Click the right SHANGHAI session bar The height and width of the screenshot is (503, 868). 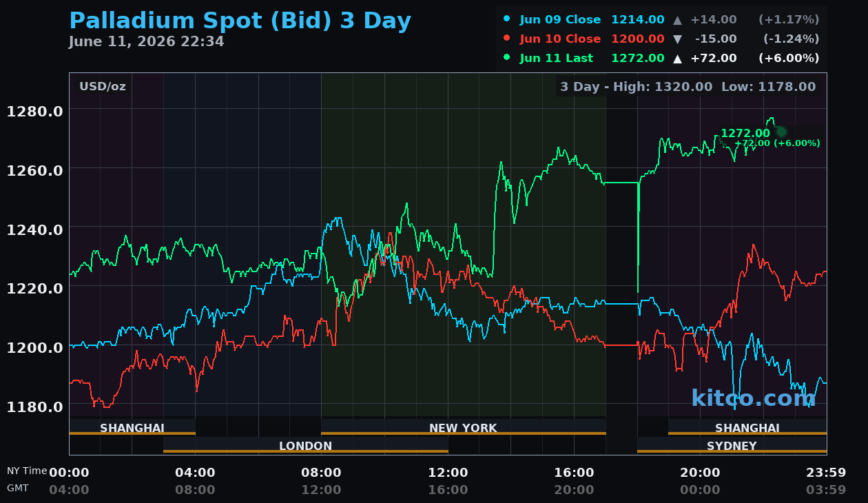[747, 428]
